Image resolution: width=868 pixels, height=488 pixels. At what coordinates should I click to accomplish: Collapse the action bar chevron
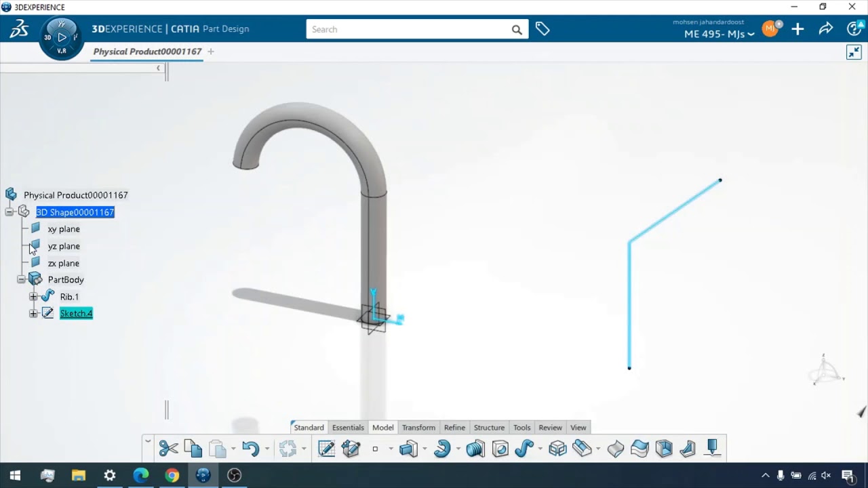click(147, 441)
